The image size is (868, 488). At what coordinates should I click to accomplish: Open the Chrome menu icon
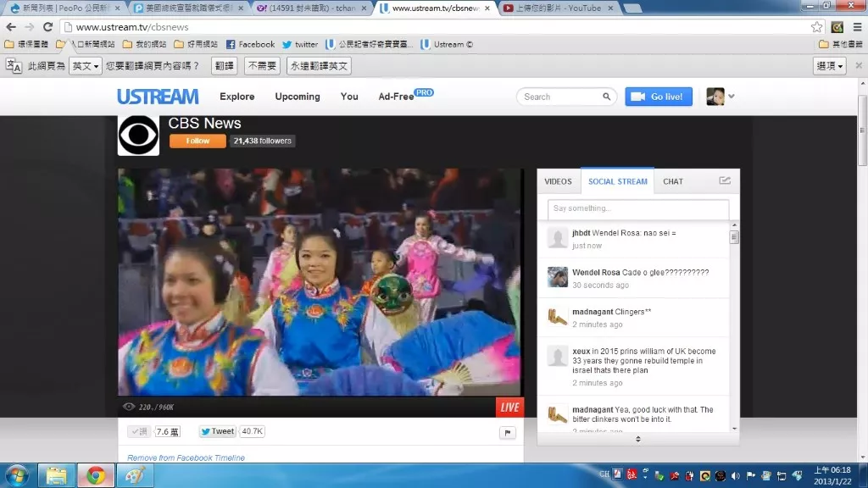pyautogui.click(x=857, y=27)
